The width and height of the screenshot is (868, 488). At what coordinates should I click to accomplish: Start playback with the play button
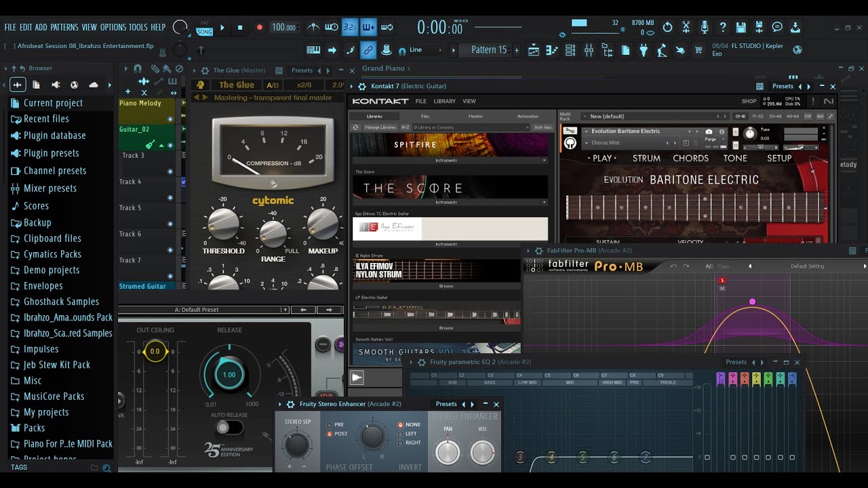coord(222,28)
